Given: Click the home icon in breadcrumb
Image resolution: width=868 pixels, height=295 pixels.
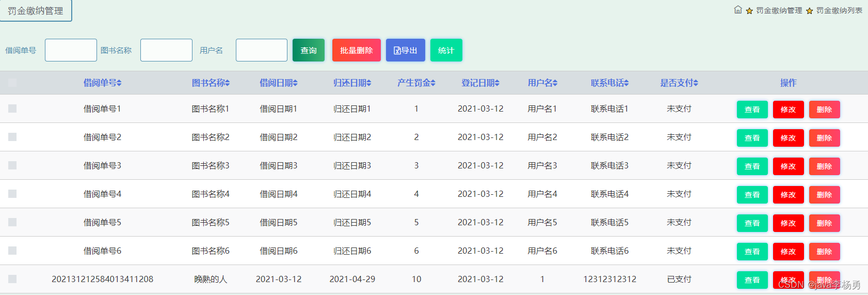Looking at the screenshot, I should pos(738,10).
